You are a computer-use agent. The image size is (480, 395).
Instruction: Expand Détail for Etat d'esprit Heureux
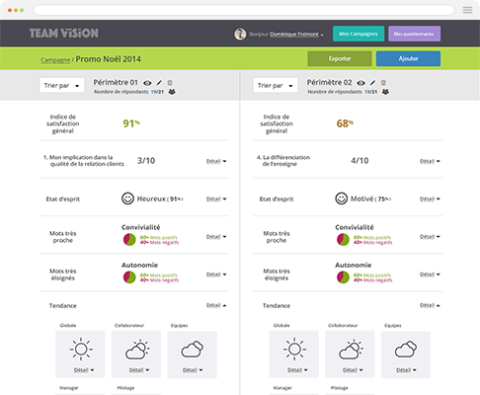tap(216, 199)
